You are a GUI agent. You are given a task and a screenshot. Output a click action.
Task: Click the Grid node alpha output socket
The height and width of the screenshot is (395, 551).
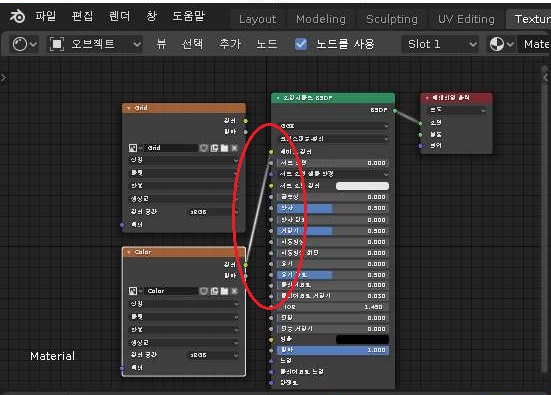click(246, 132)
